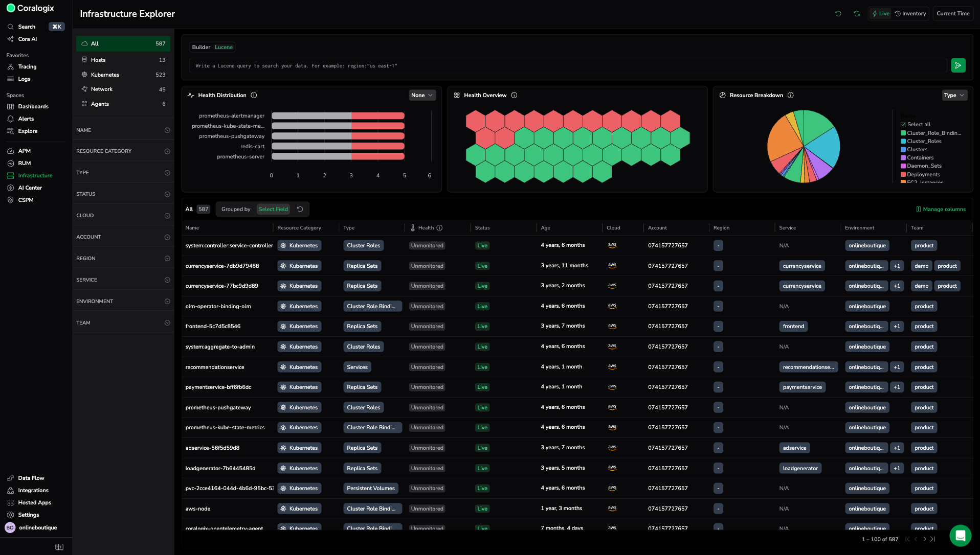Click the Resource Breakdown info icon
Image resolution: width=980 pixels, height=555 pixels.
790,96
